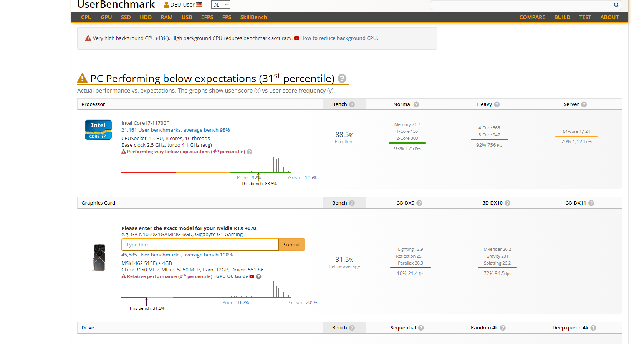Click the PC performance warning triangle icon
This screenshot has width=644, height=344.
tap(83, 78)
